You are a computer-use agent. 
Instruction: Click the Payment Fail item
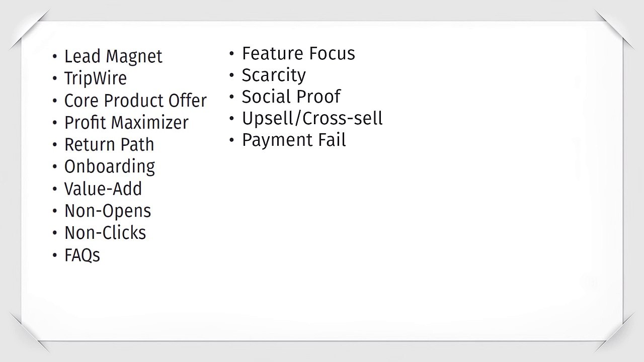(294, 140)
